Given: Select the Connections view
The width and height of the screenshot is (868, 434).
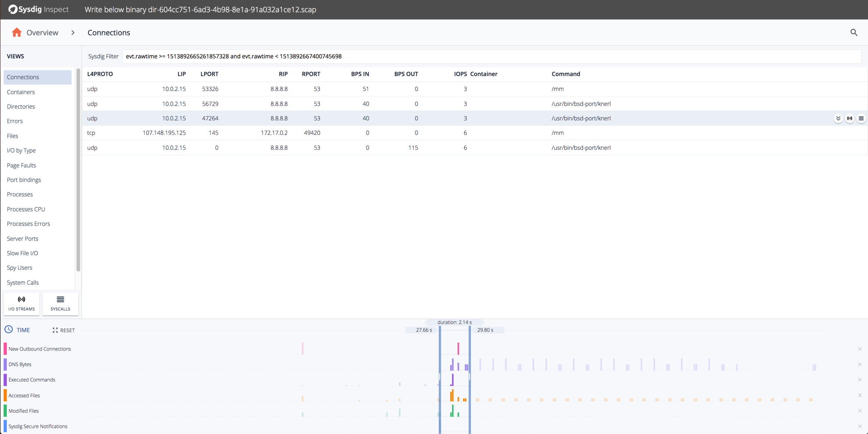Looking at the screenshot, I should click(37, 77).
